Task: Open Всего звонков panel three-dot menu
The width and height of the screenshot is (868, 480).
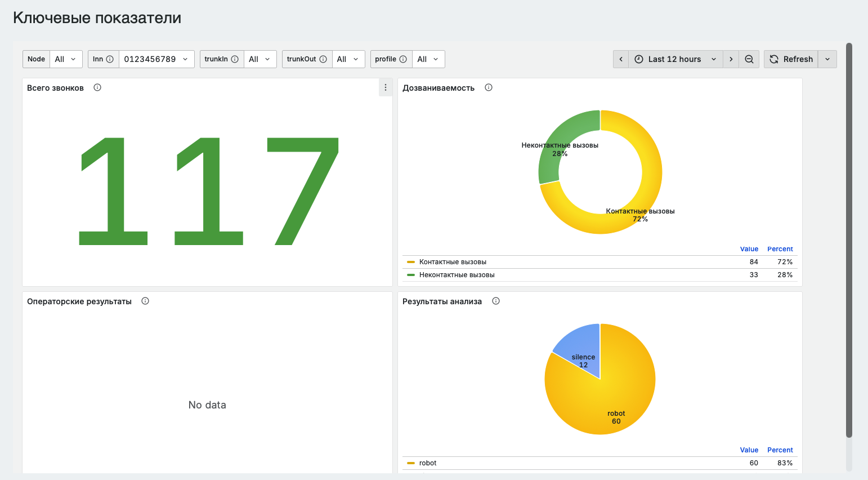Action: click(386, 87)
